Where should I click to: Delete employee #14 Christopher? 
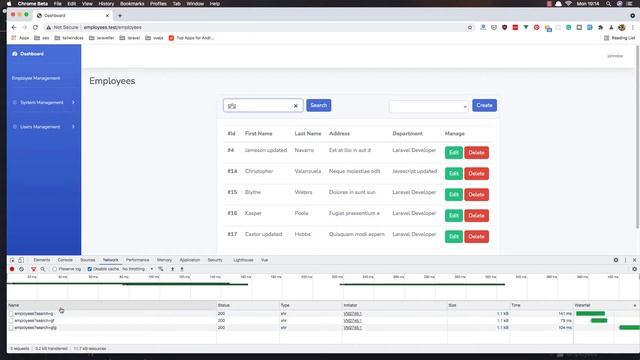476,173
